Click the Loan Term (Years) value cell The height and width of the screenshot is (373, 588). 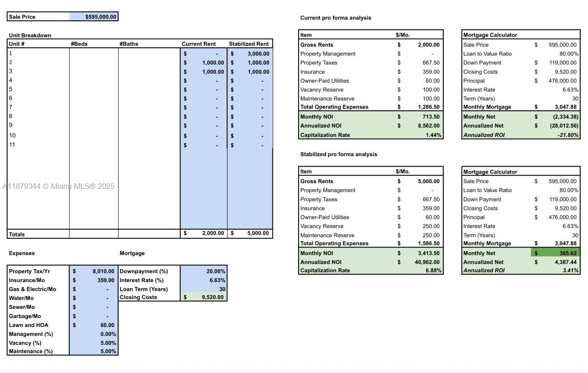tap(204, 289)
